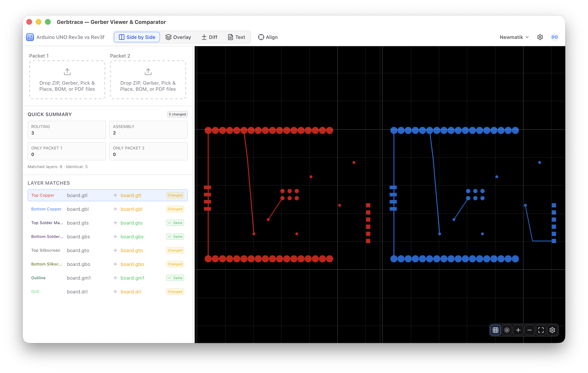Switch to Overlay view mode

pyautogui.click(x=178, y=37)
